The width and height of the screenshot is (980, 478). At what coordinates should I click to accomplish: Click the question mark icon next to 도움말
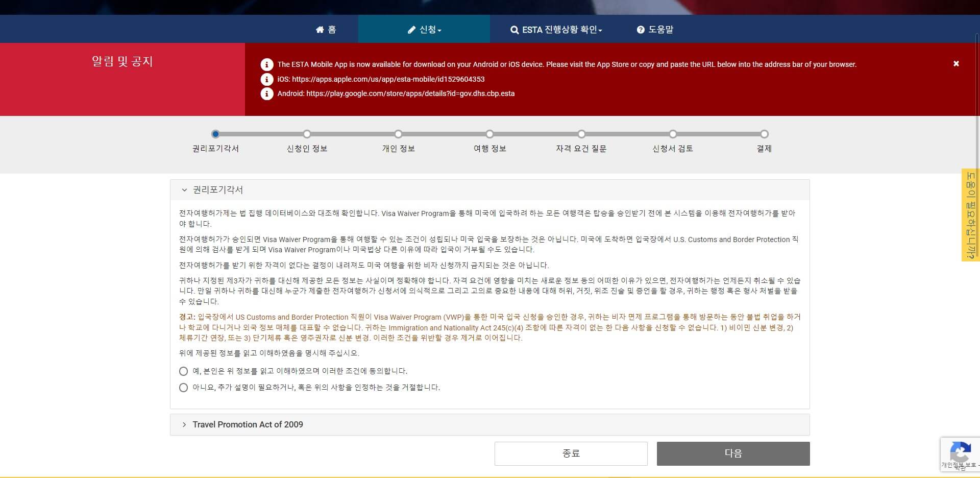[x=641, y=29]
